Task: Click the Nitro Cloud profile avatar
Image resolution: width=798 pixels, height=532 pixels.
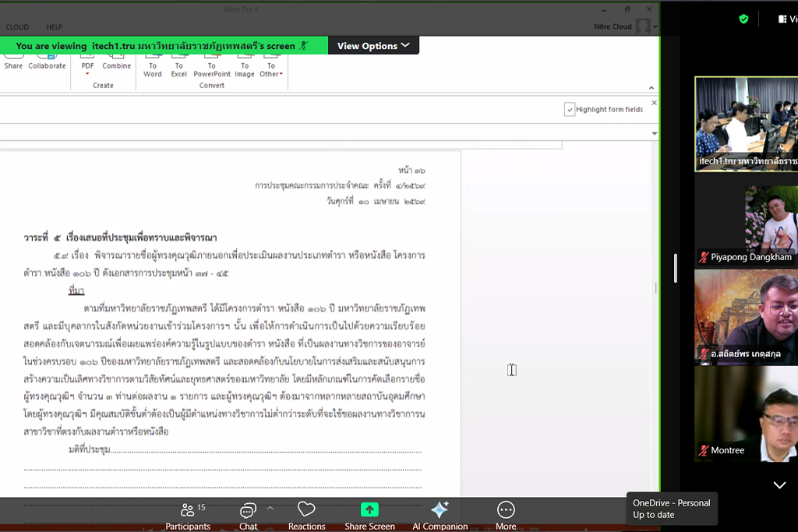Action: click(x=642, y=26)
